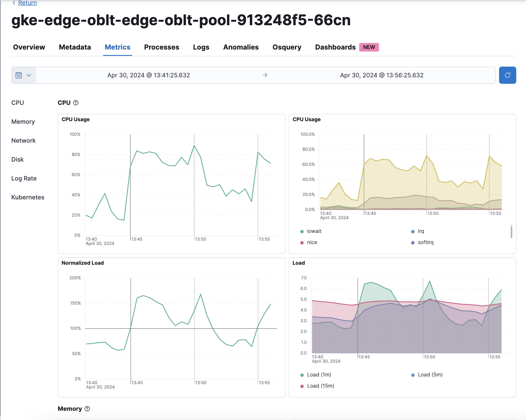Click the arrow between start and end dates
This screenshot has height=420, width=526.
tap(265, 75)
